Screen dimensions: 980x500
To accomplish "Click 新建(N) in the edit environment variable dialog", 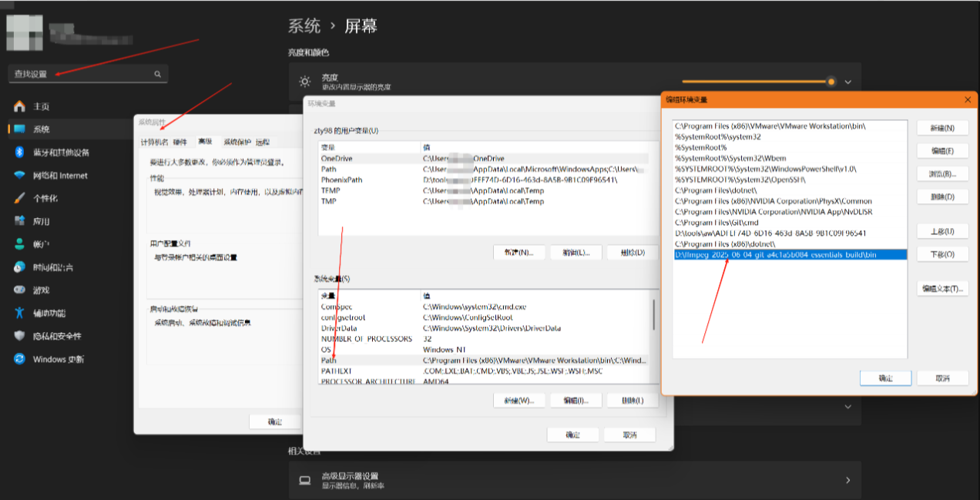I will coord(942,128).
